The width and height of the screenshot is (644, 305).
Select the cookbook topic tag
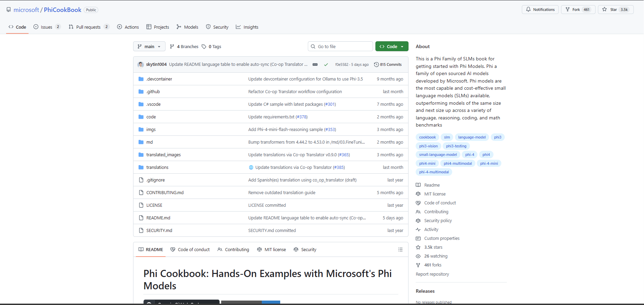[427, 137]
